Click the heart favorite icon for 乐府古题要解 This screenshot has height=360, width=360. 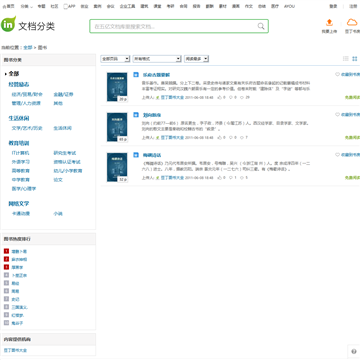point(337,74)
